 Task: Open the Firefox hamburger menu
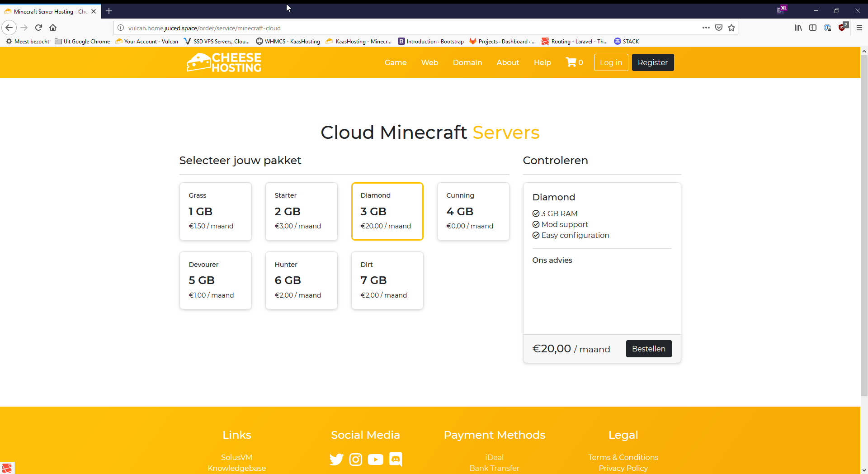click(859, 28)
